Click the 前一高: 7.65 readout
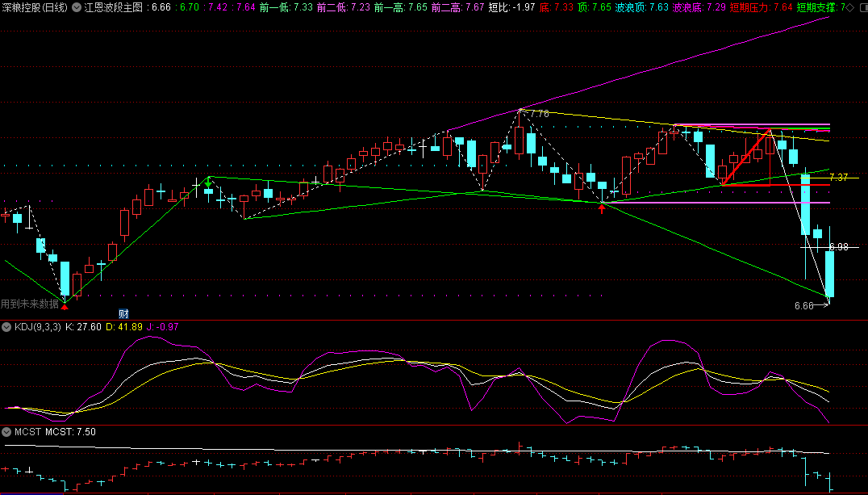868x495 pixels. point(401,8)
